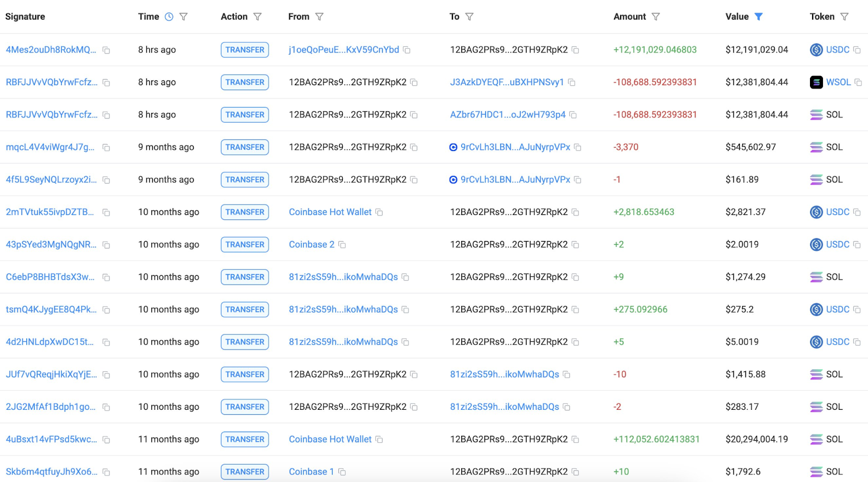Toggle the Time column clock format icon
Image resolution: width=868 pixels, height=482 pixels.
tap(169, 17)
